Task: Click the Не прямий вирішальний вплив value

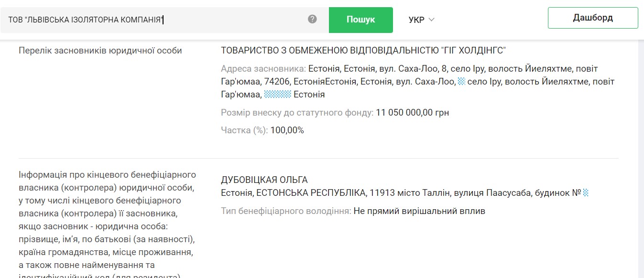Action: click(x=419, y=211)
